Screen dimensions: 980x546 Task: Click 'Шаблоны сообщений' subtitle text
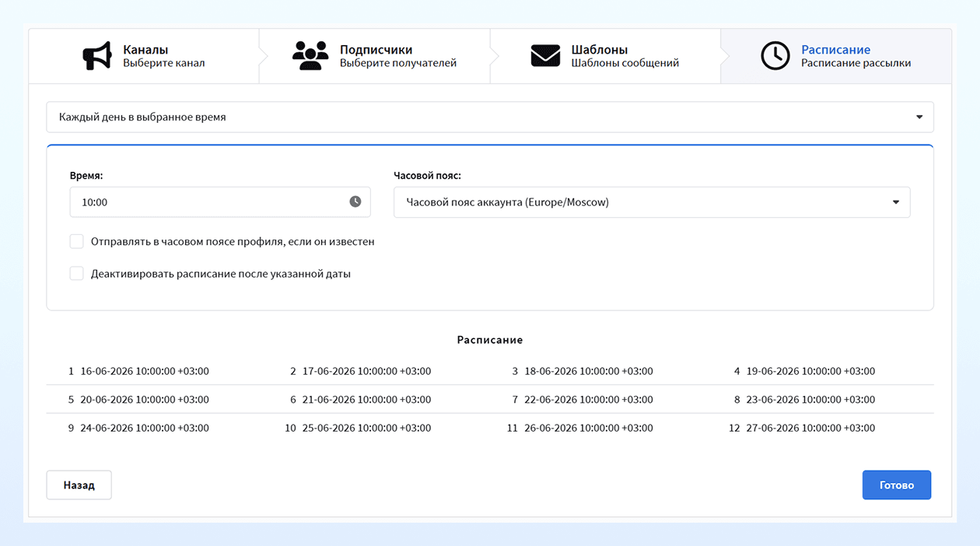click(625, 63)
